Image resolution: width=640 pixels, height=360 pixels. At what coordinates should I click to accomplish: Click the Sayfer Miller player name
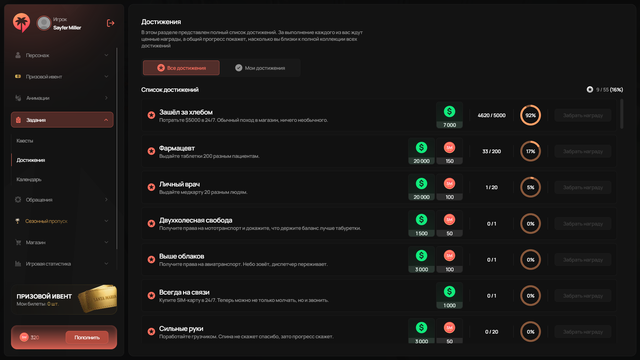(67, 28)
